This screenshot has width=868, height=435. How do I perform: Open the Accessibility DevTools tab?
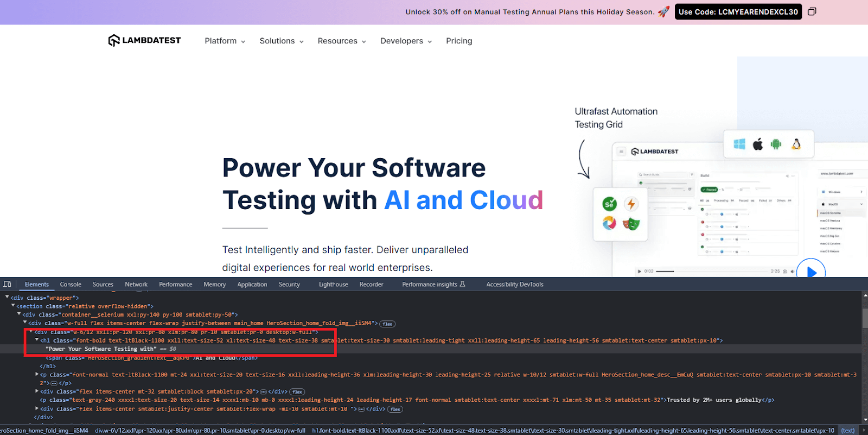[515, 284]
